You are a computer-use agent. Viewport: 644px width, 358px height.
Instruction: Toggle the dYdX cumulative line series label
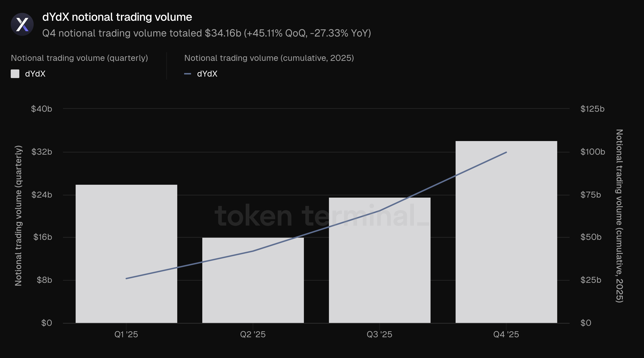tap(207, 74)
